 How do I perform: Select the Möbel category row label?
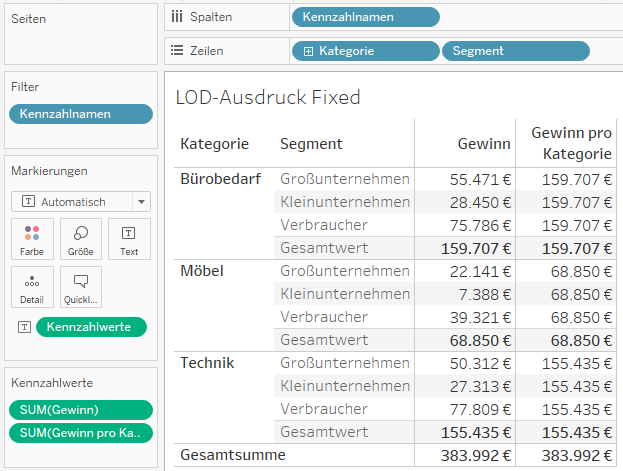[x=202, y=271]
